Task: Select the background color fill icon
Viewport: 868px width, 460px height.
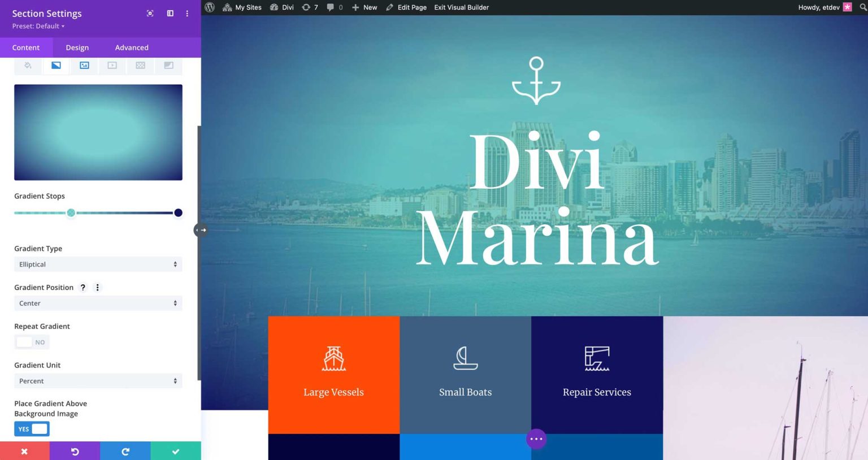Action: click(x=28, y=65)
